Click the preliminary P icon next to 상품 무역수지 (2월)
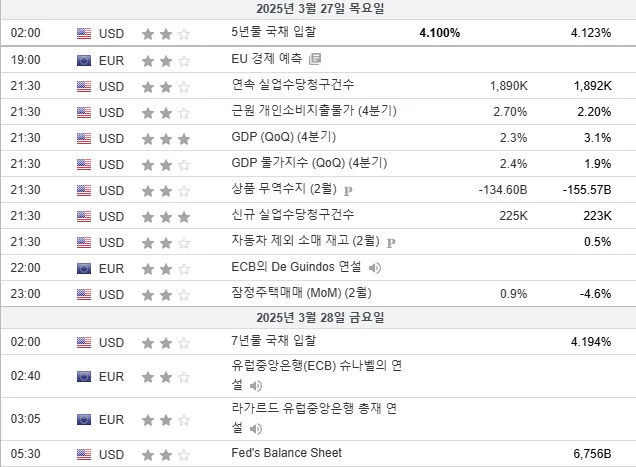This screenshot has width=636, height=467. click(x=348, y=191)
